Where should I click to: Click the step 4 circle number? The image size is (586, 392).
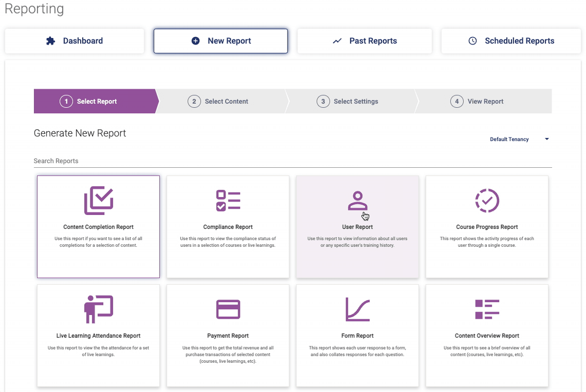tap(457, 101)
